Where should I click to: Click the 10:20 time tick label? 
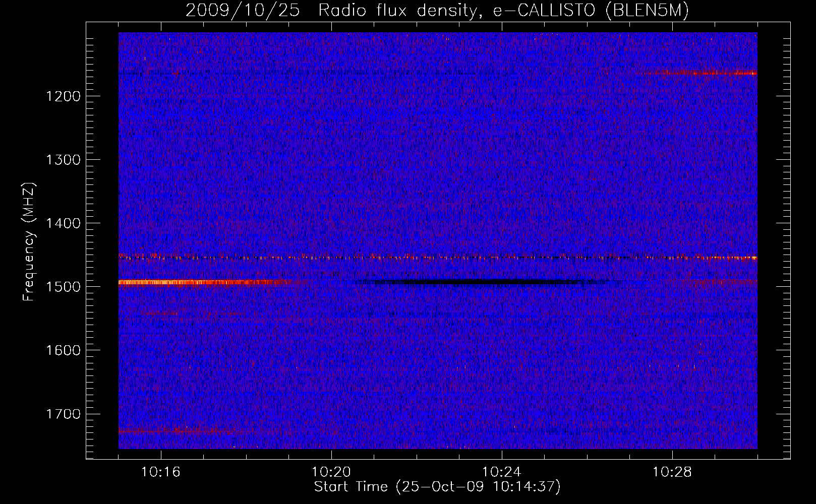pyautogui.click(x=331, y=472)
